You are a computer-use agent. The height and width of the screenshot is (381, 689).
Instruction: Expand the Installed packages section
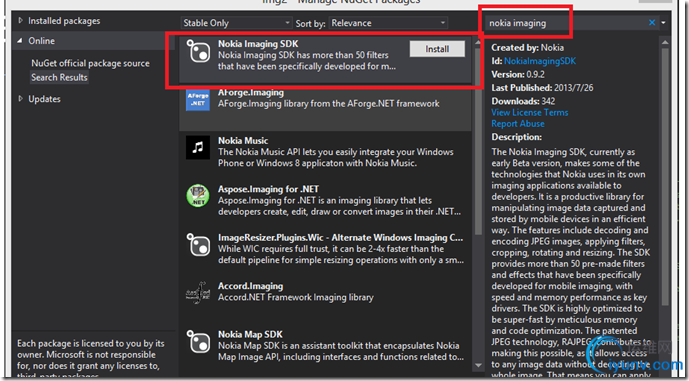click(x=20, y=21)
